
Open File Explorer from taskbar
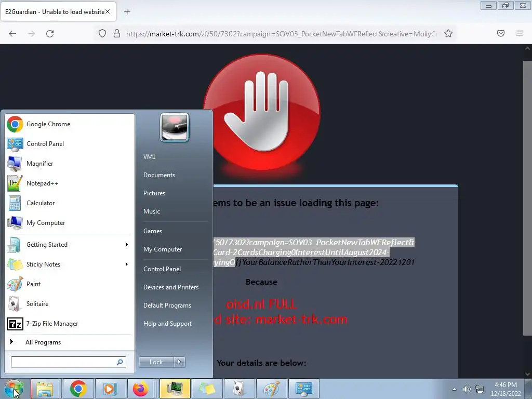[45, 389]
